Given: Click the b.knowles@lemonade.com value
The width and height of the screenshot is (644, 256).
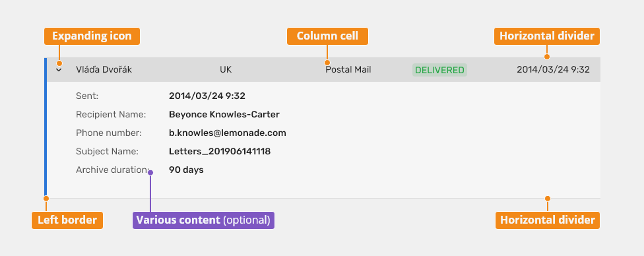Looking at the screenshot, I should [x=228, y=133].
